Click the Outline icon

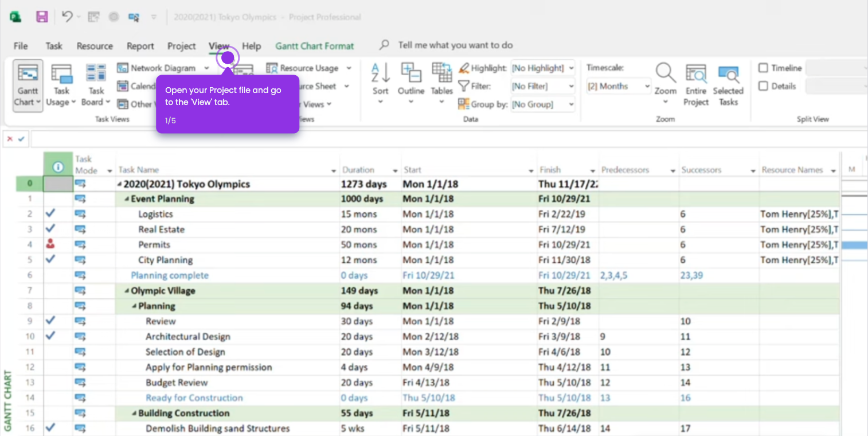click(x=411, y=73)
